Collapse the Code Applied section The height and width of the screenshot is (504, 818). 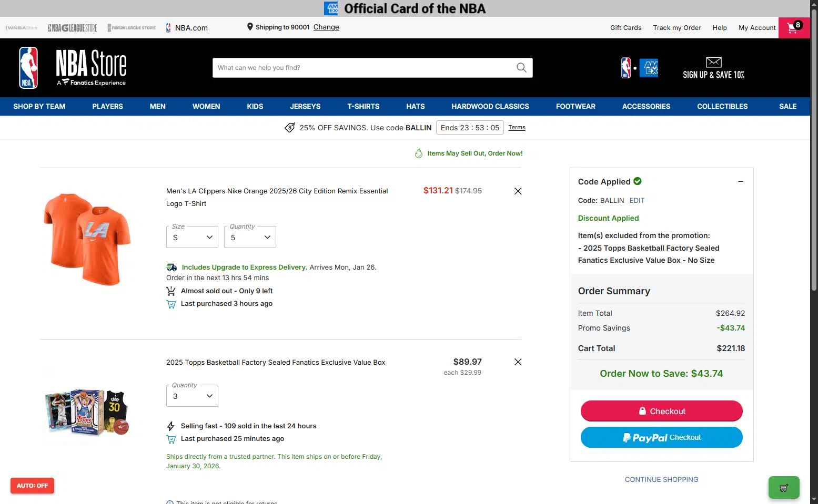741,181
